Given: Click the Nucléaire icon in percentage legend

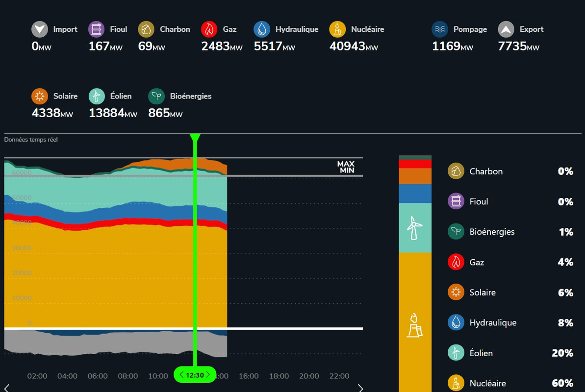Looking at the screenshot, I should [456, 383].
